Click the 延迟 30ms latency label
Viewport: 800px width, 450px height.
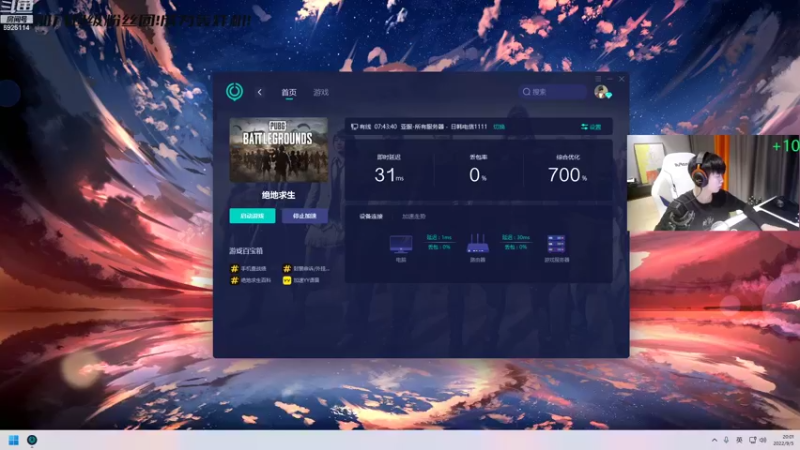pyautogui.click(x=516, y=237)
